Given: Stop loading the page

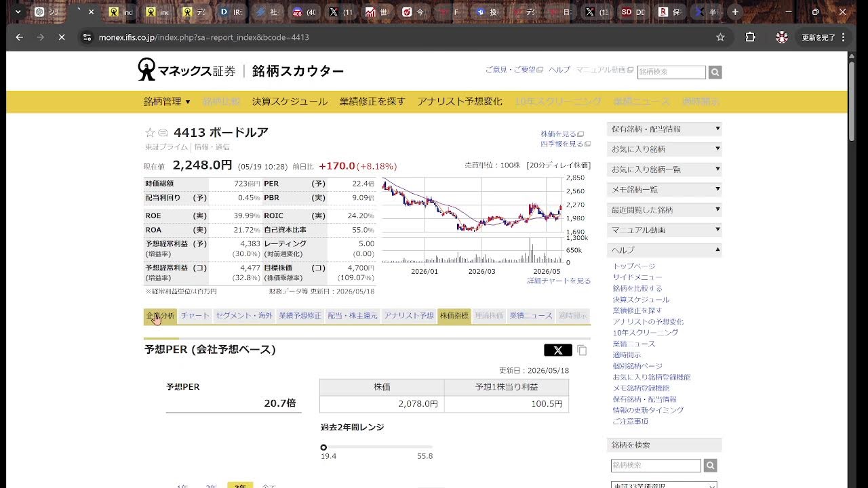Looking at the screenshot, I should (x=61, y=37).
